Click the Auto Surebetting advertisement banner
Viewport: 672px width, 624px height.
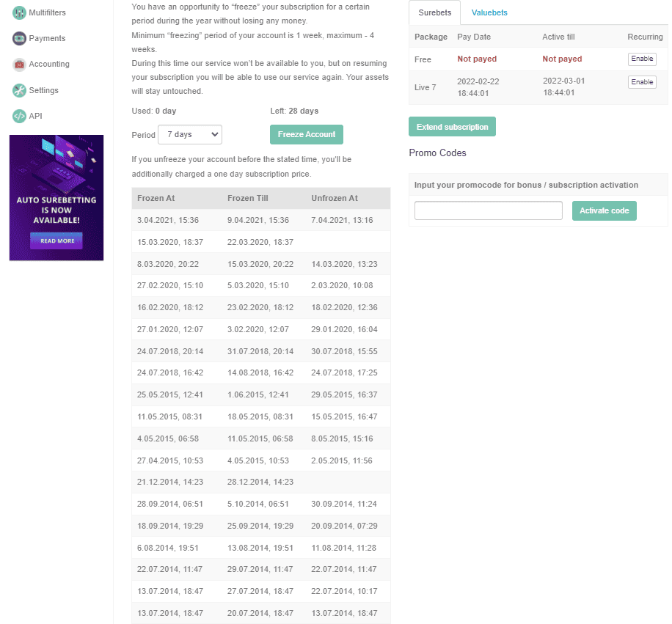56,197
